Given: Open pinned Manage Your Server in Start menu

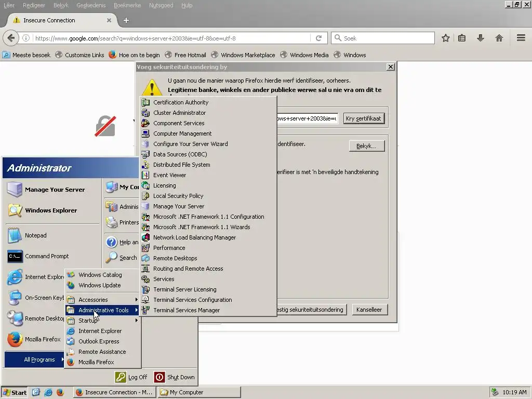Looking at the screenshot, I should [52, 190].
